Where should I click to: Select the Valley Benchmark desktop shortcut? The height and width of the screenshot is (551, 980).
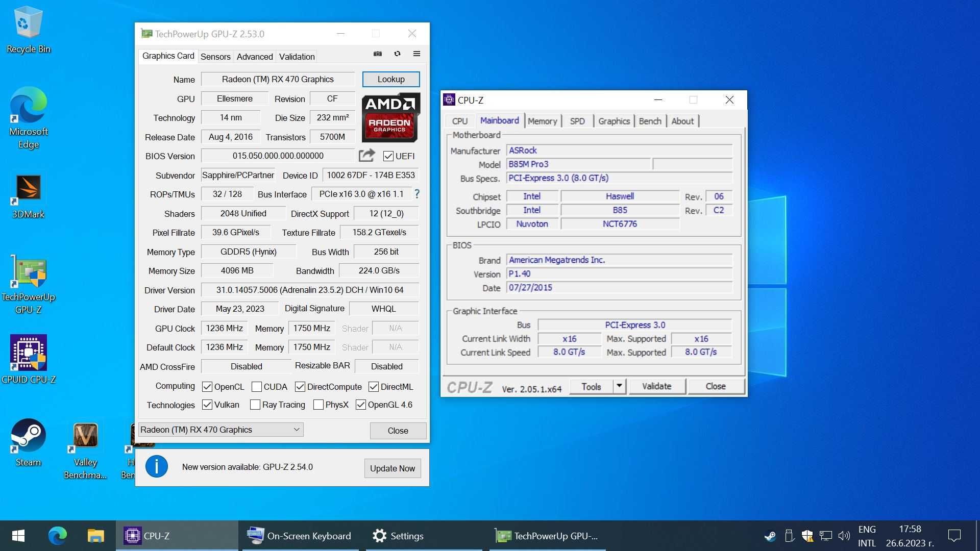click(x=85, y=450)
